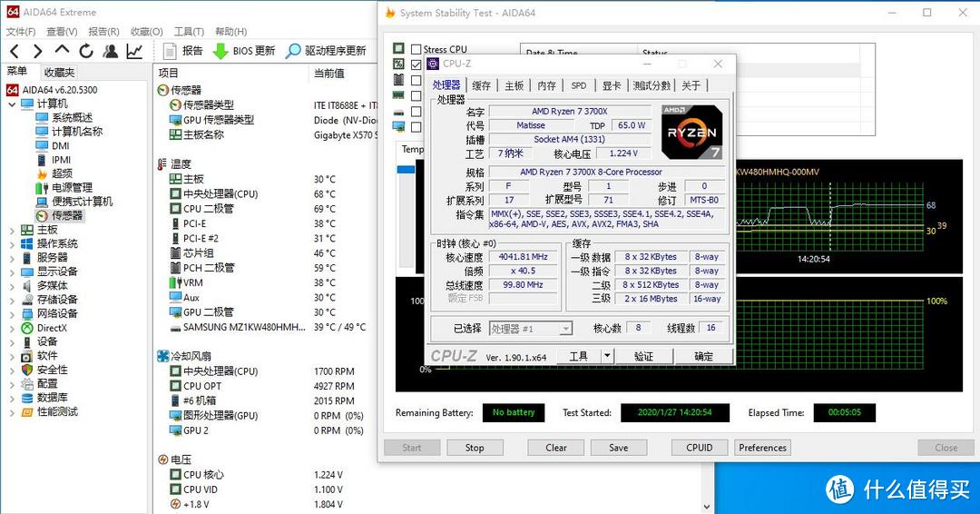This screenshot has width=980, height=514.
Task: Open the 收藏(O) menu
Action: click(x=146, y=31)
